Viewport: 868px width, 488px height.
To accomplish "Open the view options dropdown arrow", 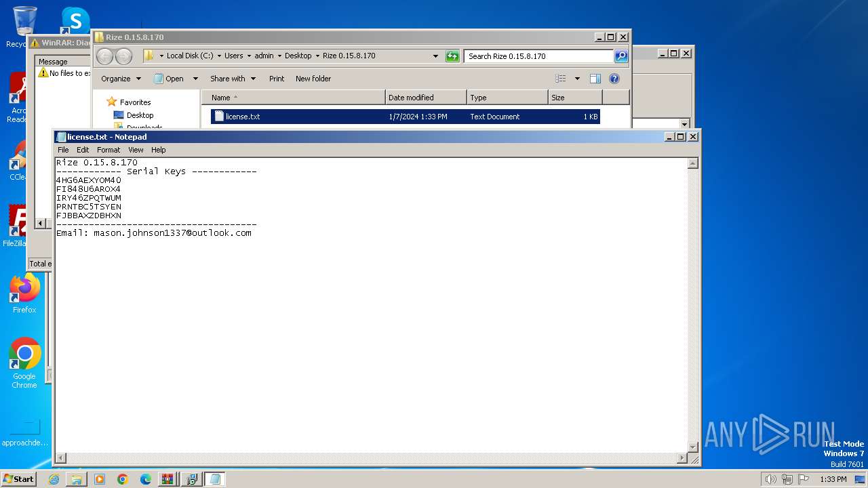I will [577, 79].
